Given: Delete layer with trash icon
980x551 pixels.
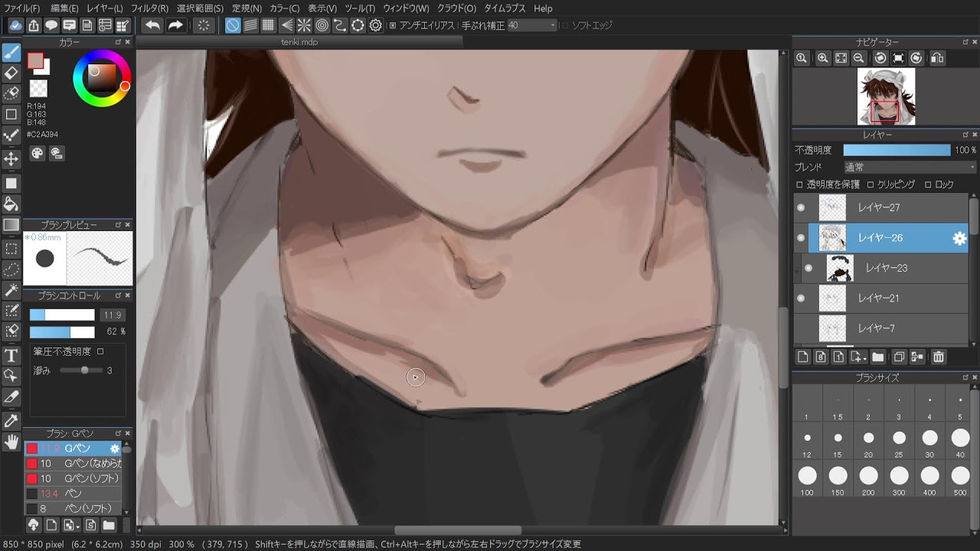Looking at the screenshot, I should (x=939, y=357).
